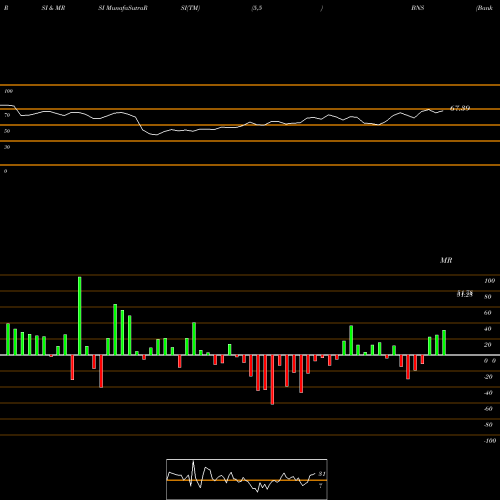This screenshot has width=500, height=500.
Task: Click the histogram axis label -40
Action: tap(488, 393)
